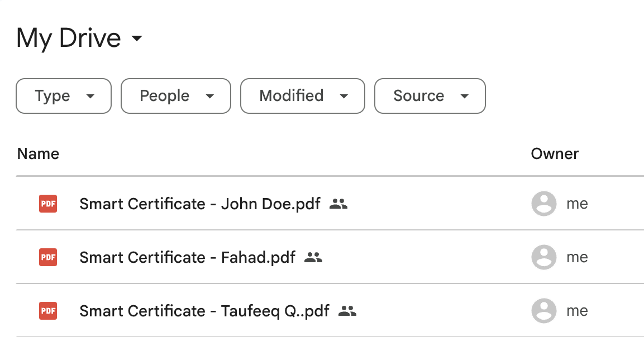644x337 pixels.
Task: Open Smart Certificate - John Doe.pdf
Action: click(200, 204)
